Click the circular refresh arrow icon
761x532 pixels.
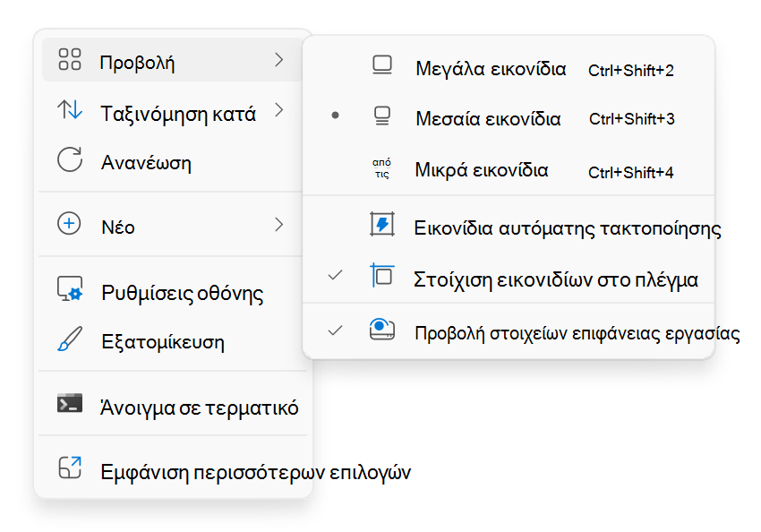point(70,159)
